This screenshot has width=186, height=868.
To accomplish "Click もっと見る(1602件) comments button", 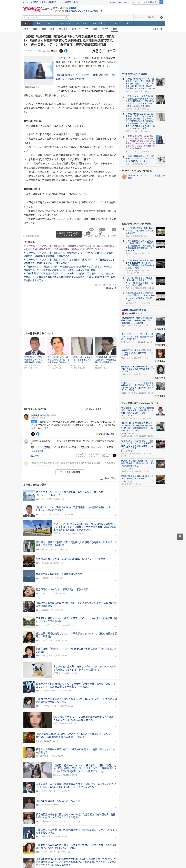I will 70,472.
